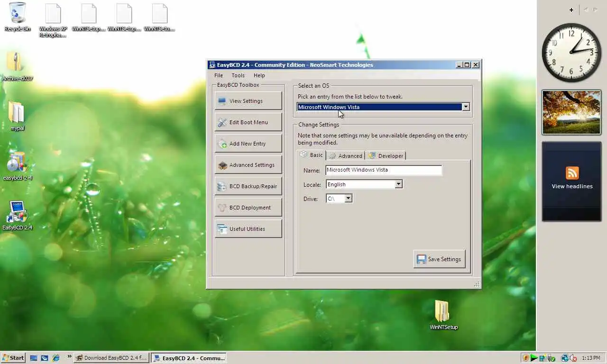Click Show Desktop quick launch icon

tap(34, 358)
